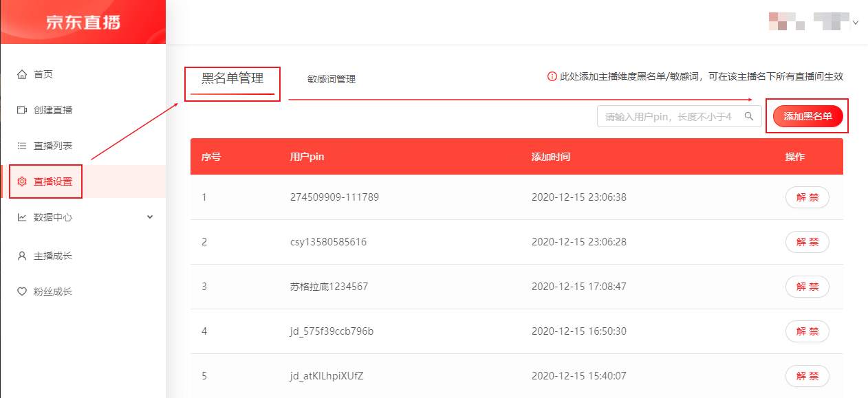Switch to the 敏感词管理 tab
868x398 pixels.
[332, 79]
